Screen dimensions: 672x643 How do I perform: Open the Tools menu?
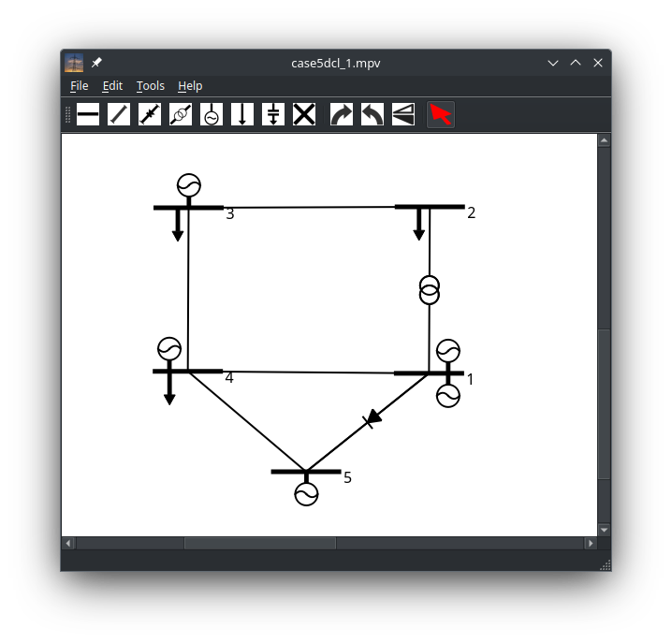[151, 86]
